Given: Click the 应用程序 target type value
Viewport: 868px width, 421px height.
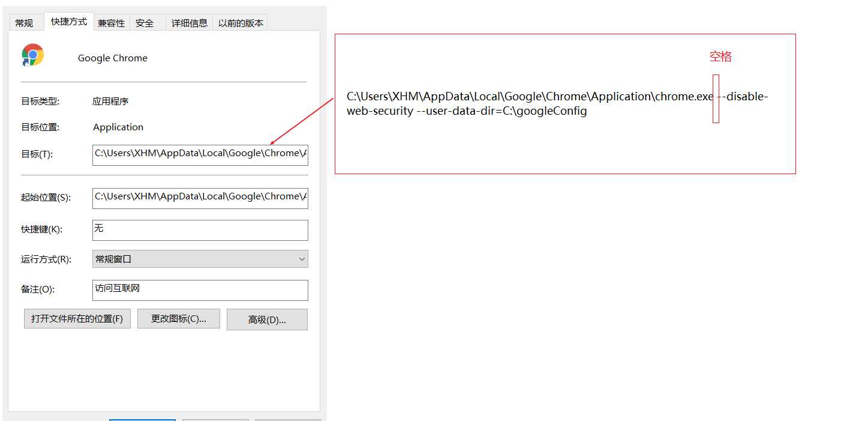Looking at the screenshot, I should click(110, 101).
